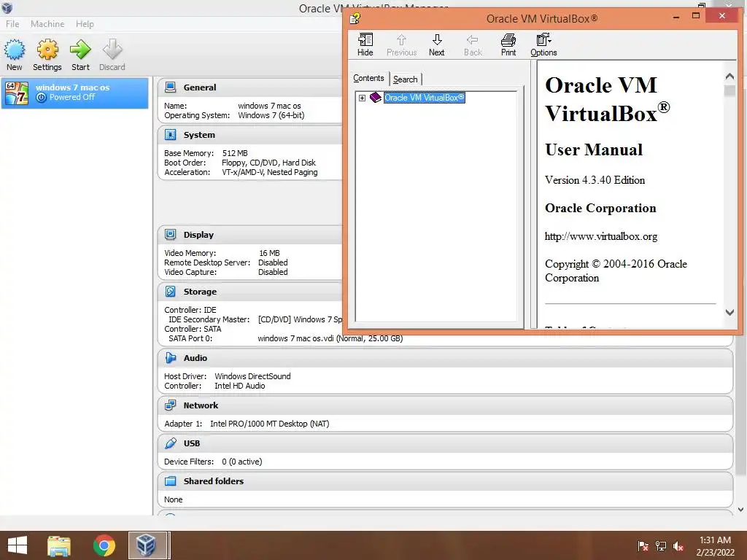
Task: Select Oracle VM VirtualBox in Contents tree
Action: point(424,98)
